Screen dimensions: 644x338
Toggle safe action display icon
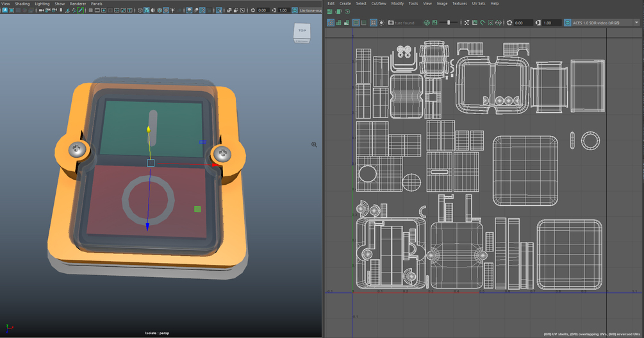click(123, 10)
